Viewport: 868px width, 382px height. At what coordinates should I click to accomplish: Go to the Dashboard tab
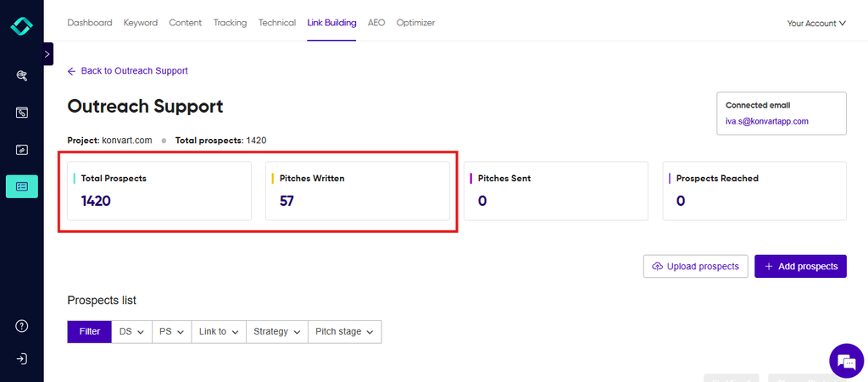90,23
